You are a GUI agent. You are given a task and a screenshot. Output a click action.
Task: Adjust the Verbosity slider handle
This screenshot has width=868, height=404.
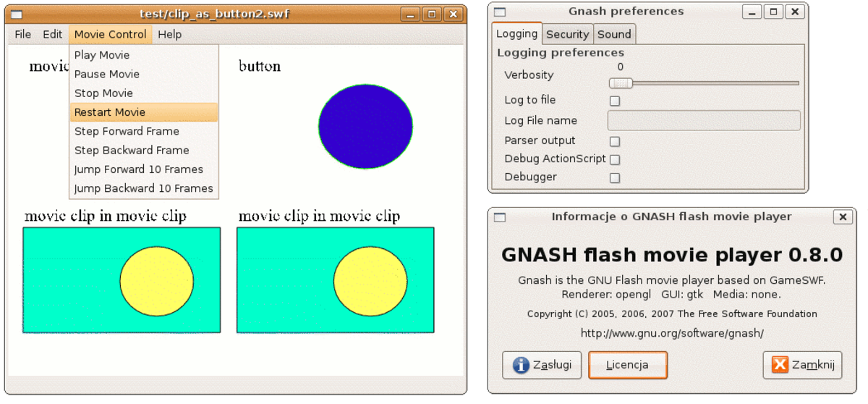[621, 83]
